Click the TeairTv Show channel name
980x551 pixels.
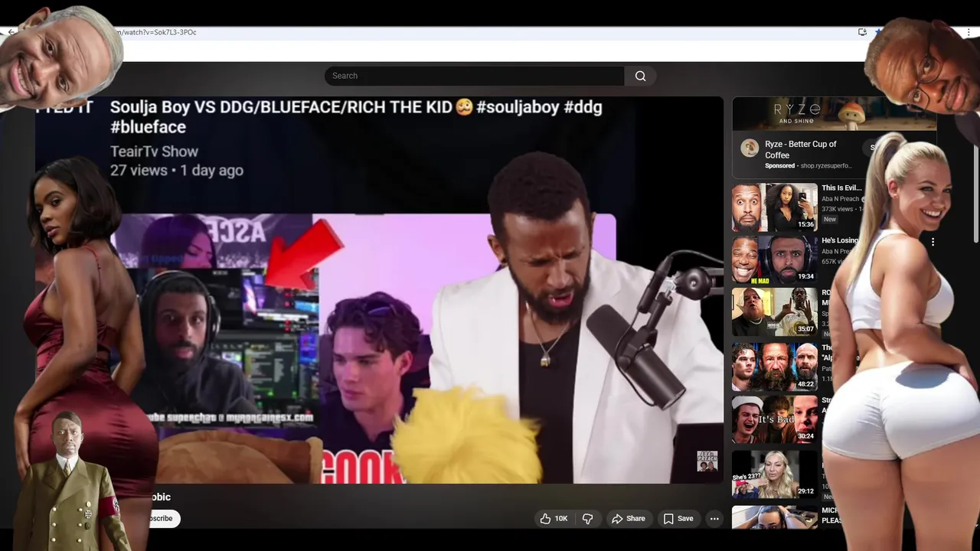tap(154, 152)
